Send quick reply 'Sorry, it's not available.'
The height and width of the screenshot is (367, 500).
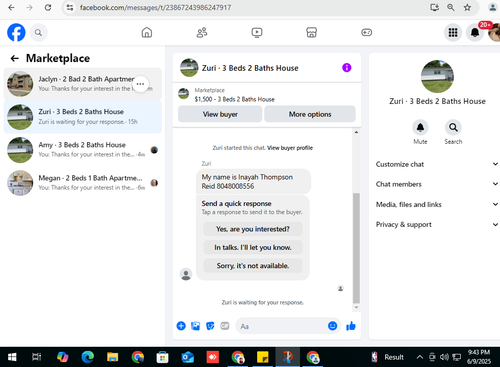[x=253, y=266]
